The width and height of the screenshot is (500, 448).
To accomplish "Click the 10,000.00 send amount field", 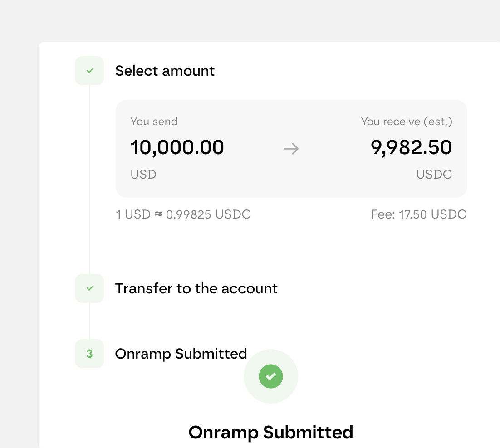I will 177,147.
